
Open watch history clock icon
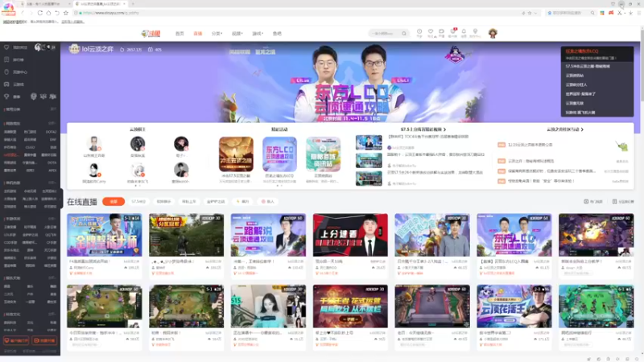pyautogui.click(x=419, y=32)
